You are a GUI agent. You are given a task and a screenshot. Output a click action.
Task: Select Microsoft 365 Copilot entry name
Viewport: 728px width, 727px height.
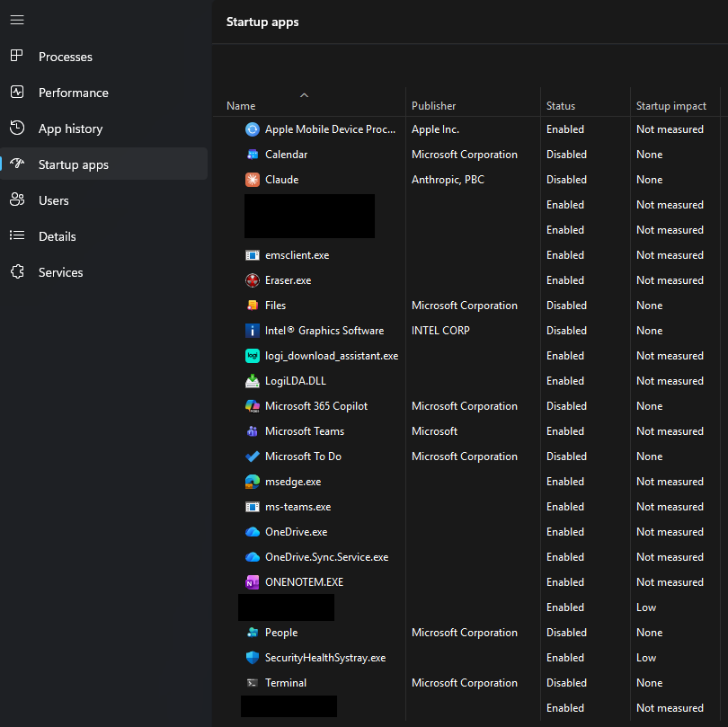coord(316,406)
